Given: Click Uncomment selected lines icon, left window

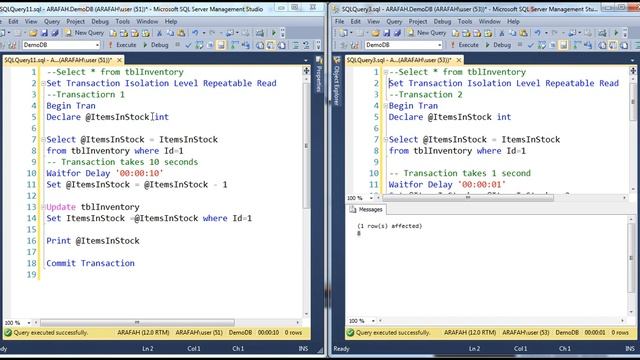Looking at the screenshot, I should click(x=306, y=45).
